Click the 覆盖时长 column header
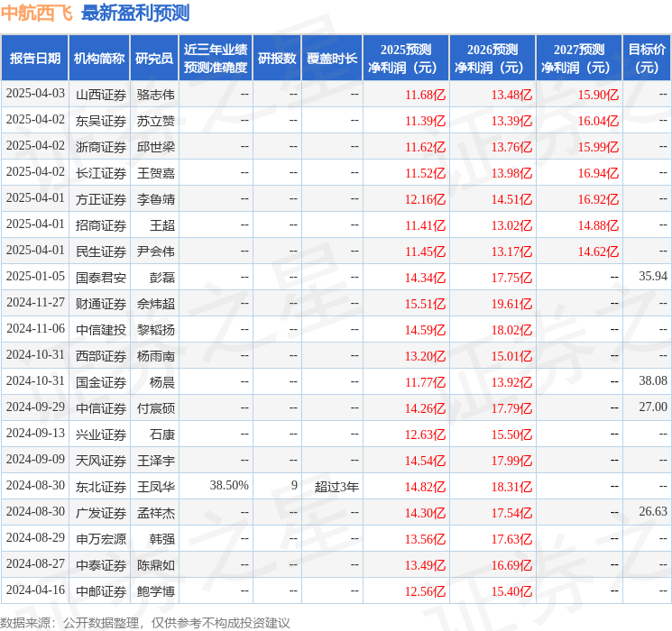The width and height of the screenshot is (672, 631). 332,59
